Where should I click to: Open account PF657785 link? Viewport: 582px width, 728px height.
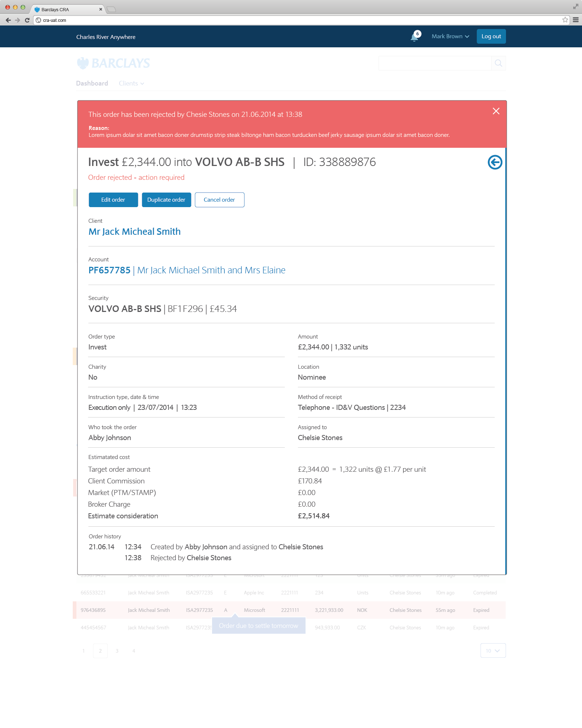109,270
